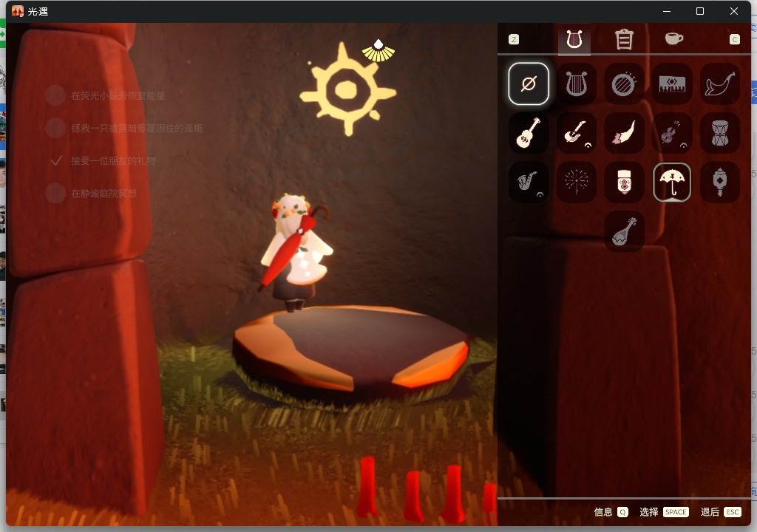Pick the piano keyboard instrument

pyautogui.click(x=671, y=84)
